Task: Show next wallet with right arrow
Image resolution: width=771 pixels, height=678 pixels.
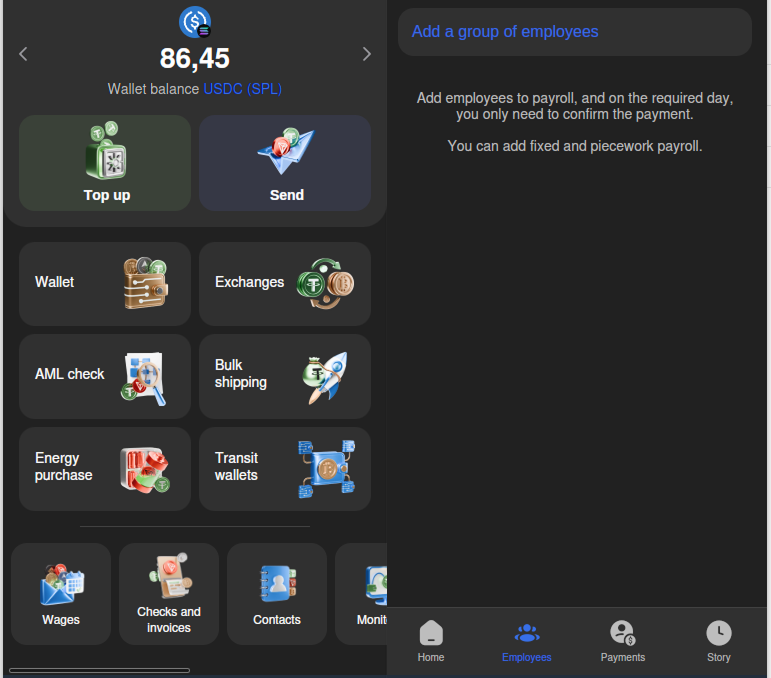Action: [366, 54]
